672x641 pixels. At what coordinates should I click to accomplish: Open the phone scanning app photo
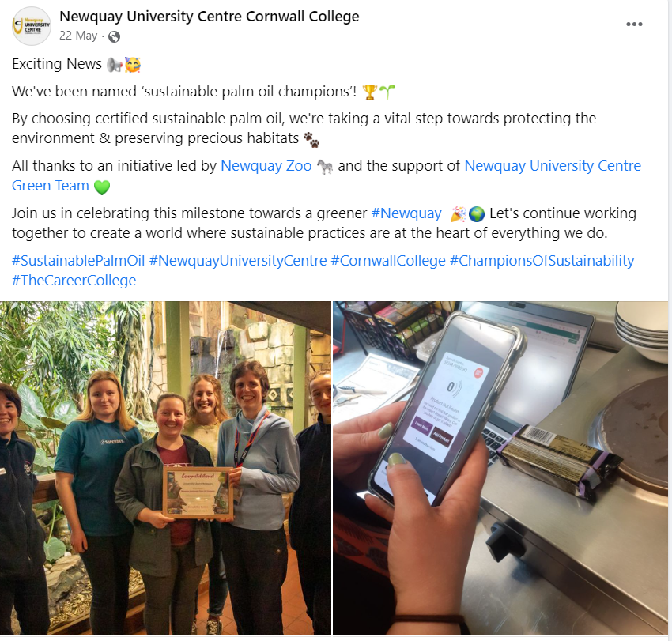coord(500,468)
